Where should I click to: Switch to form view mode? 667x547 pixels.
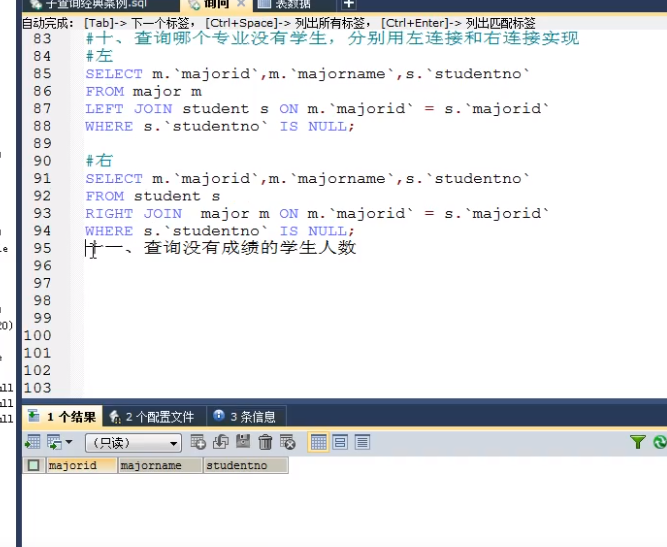(x=340, y=442)
